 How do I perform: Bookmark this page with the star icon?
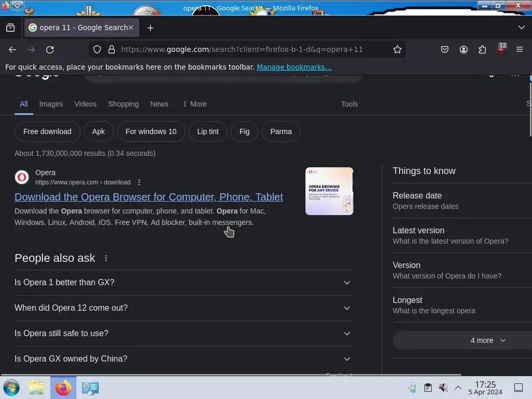pos(397,49)
